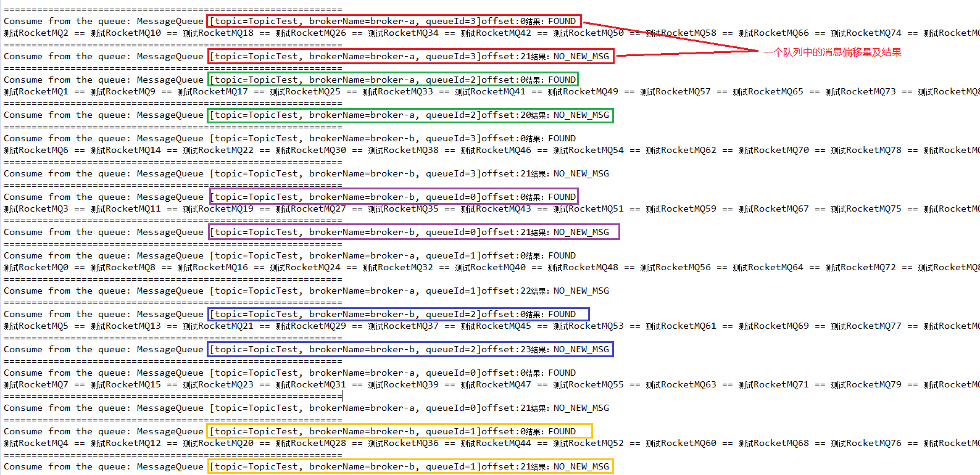Viewport: 980px width, 475px height.
Task: Click FOUND result for broker-b queueId=2
Action: click(562, 314)
